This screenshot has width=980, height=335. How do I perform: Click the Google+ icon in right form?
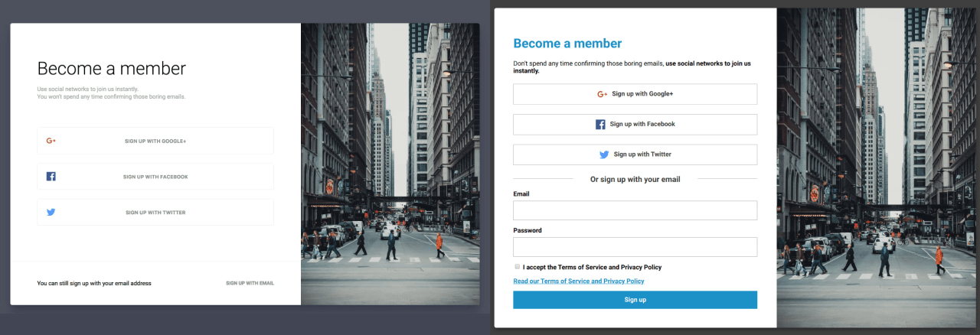603,94
